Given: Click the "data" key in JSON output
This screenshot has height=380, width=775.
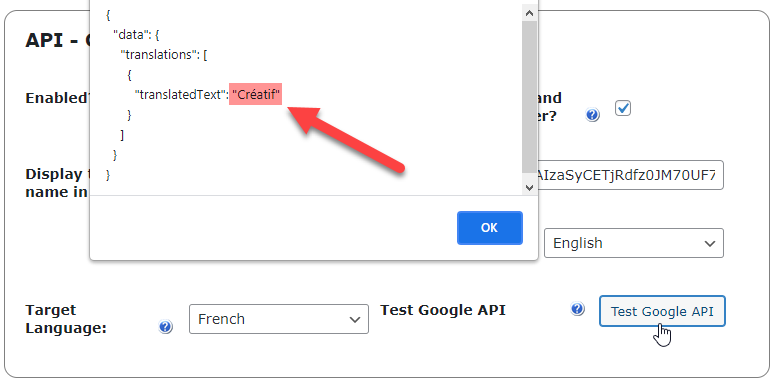Looking at the screenshot, I should click(129, 35).
